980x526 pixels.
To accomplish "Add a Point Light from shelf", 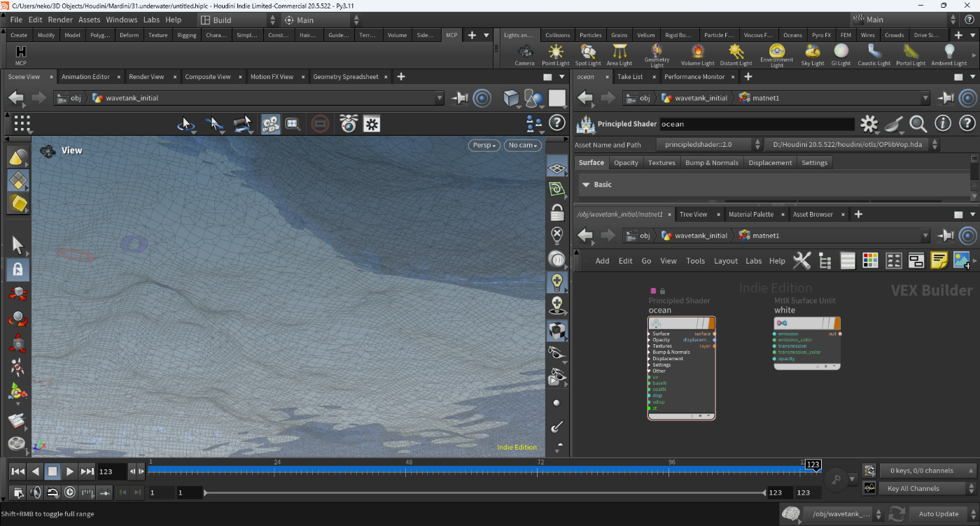I will pos(556,55).
